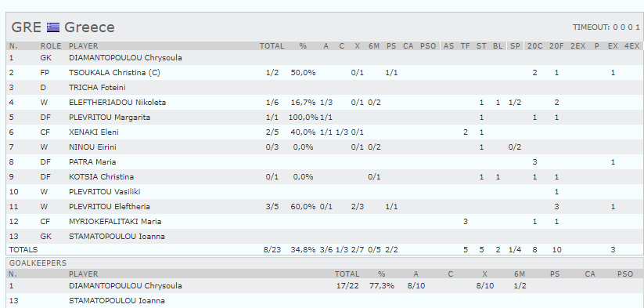644x308 pixels.
Task: Click the TIMEOUT indicator text
Action: (x=606, y=27)
